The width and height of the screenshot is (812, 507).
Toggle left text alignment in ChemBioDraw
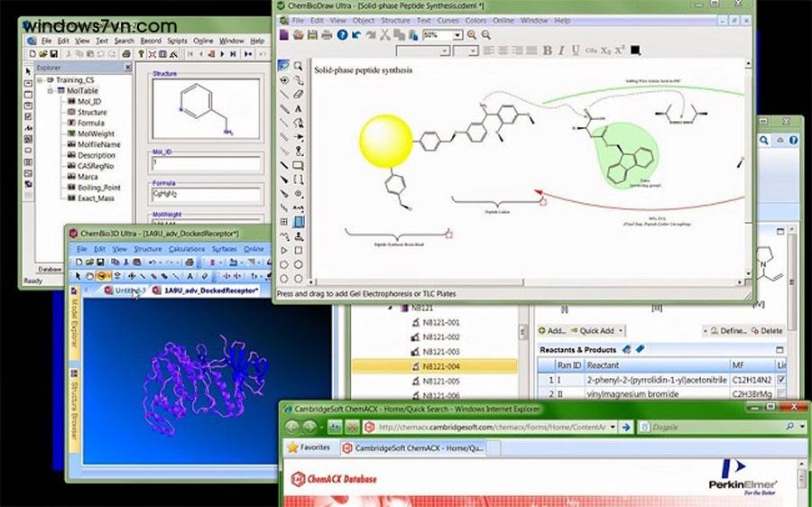tap(488, 51)
